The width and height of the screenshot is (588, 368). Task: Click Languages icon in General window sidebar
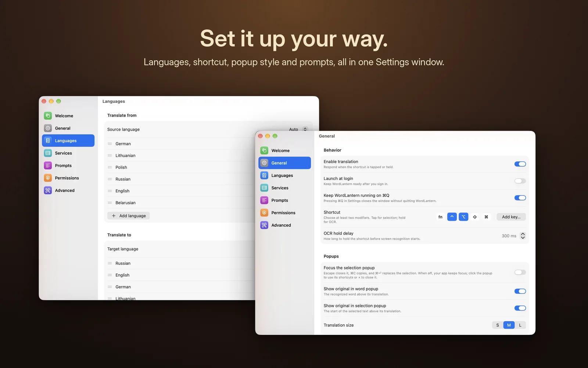(x=264, y=176)
